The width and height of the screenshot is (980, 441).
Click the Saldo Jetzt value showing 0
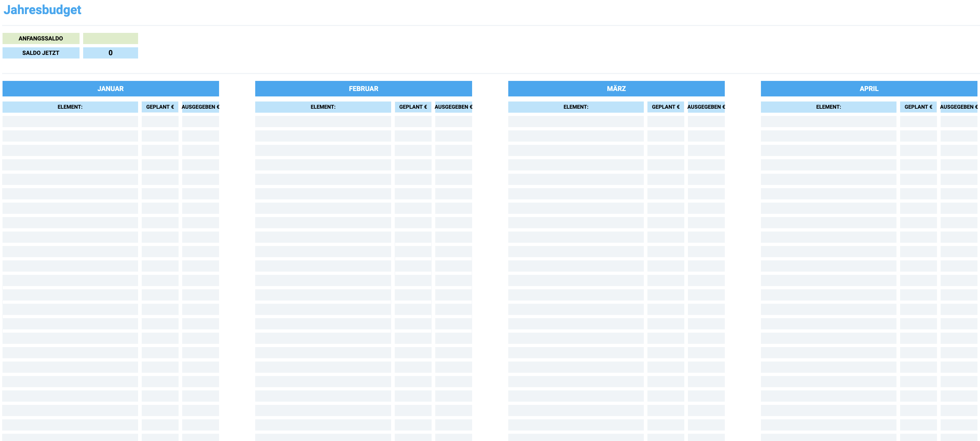(110, 53)
